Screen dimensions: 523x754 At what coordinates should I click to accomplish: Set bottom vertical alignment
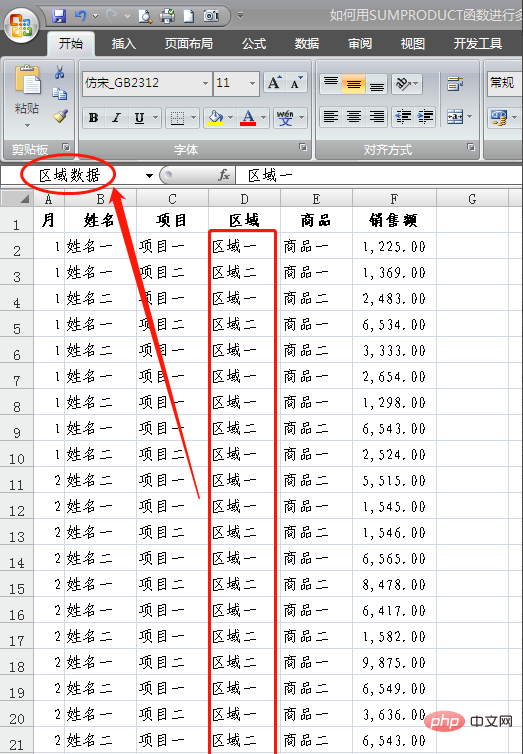[x=376, y=84]
